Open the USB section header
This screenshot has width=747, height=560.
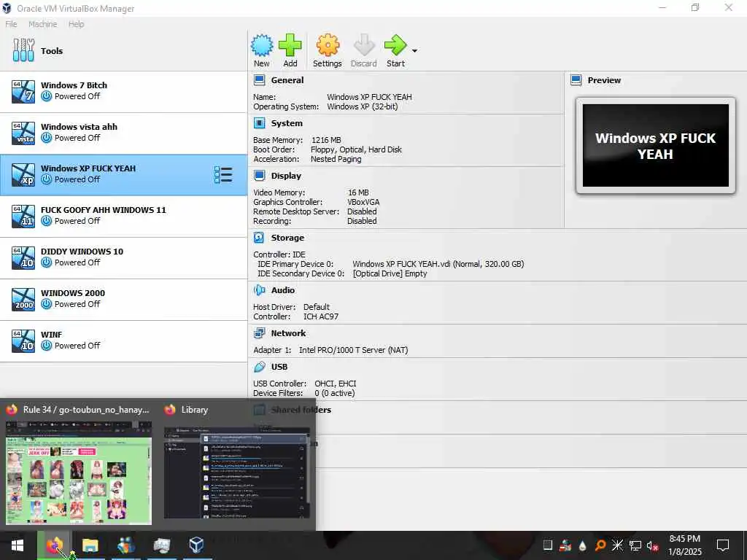click(x=279, y=367)
